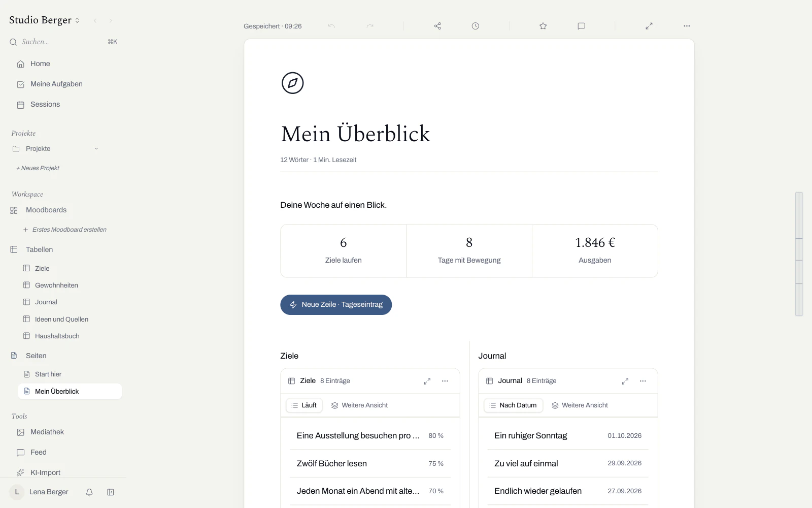Open version history clock icon
The image size is (812, 508).
point(475,26)
